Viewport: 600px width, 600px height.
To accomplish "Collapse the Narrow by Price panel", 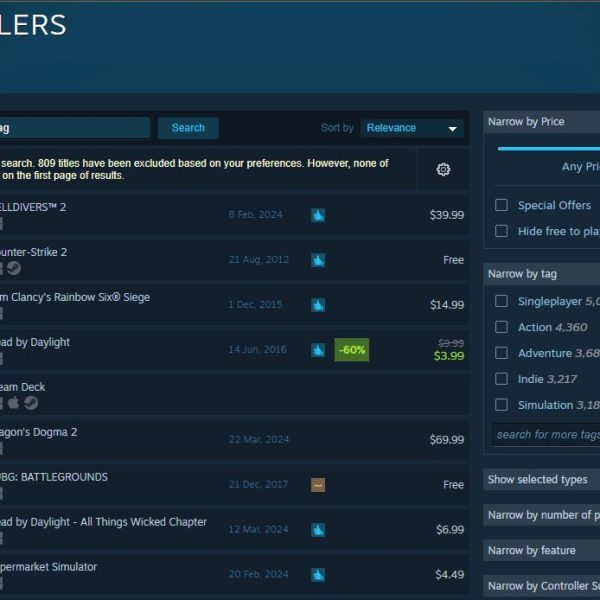I will [x=541, y=122].
